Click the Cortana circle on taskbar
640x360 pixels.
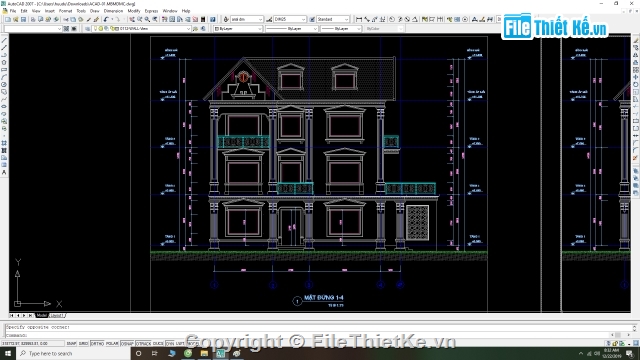click(x=138, y=353)
